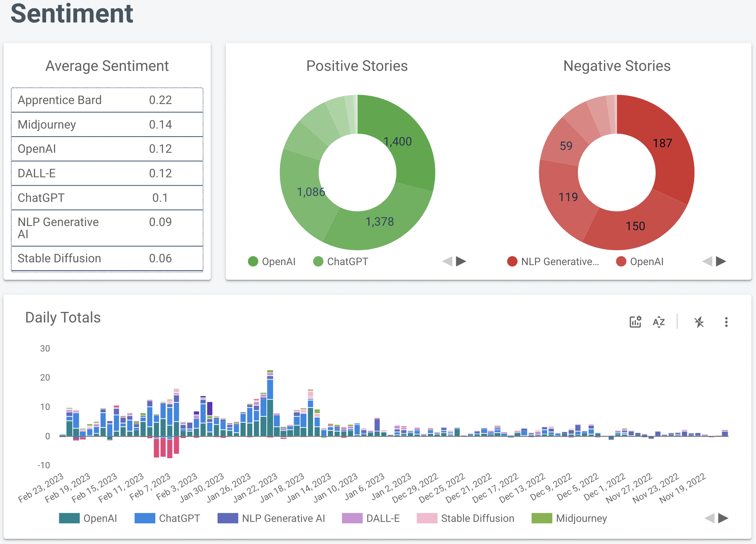Click the Negative Stories chart title
This screenshot has width=756, height=544.
tap(617, 66)
